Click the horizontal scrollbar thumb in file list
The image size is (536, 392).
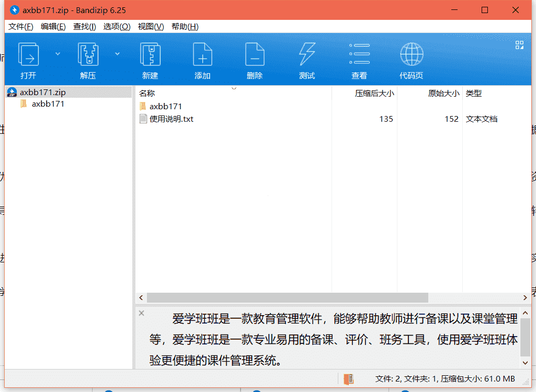[288, 298]
